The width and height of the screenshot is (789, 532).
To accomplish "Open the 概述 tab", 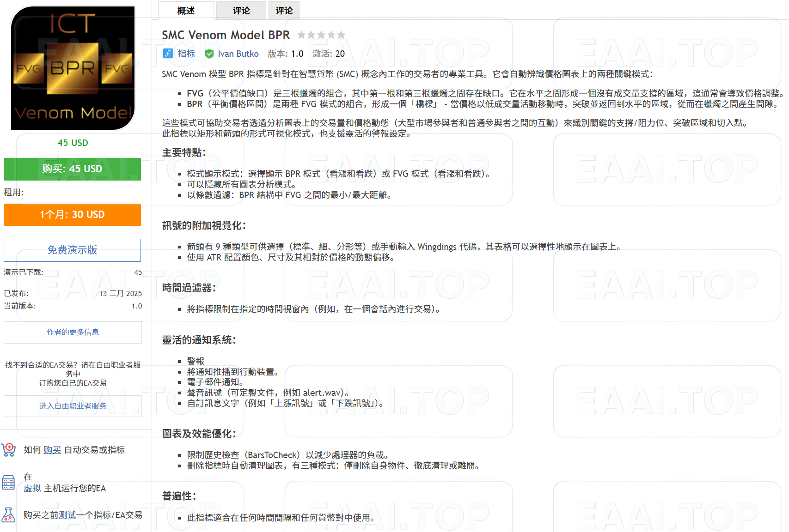I will (186, 11).
